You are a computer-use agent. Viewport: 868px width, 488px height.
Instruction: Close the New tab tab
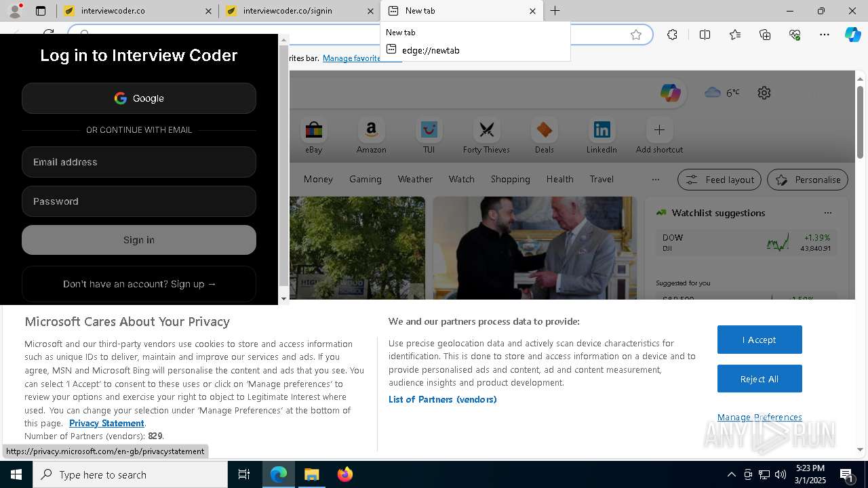[532, 11]
